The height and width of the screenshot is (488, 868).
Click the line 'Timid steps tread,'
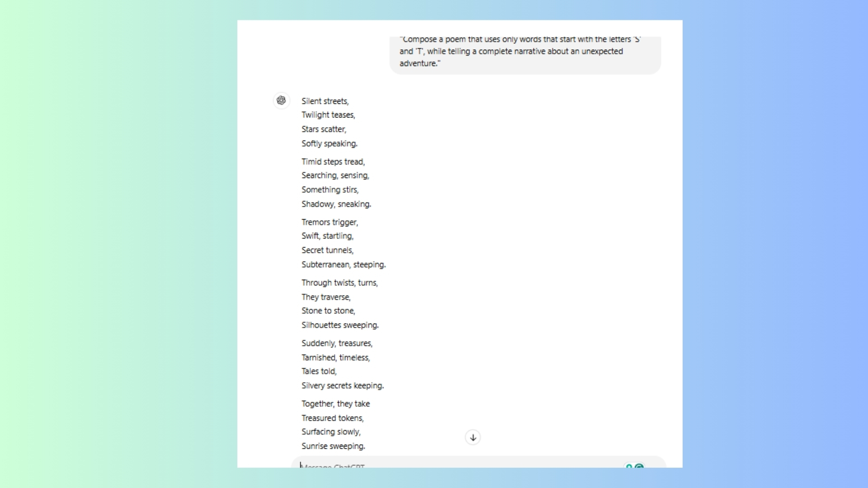tap(333, 162)
